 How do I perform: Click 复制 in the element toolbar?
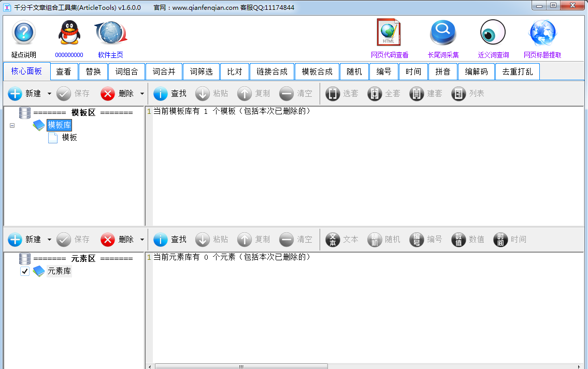254,240
